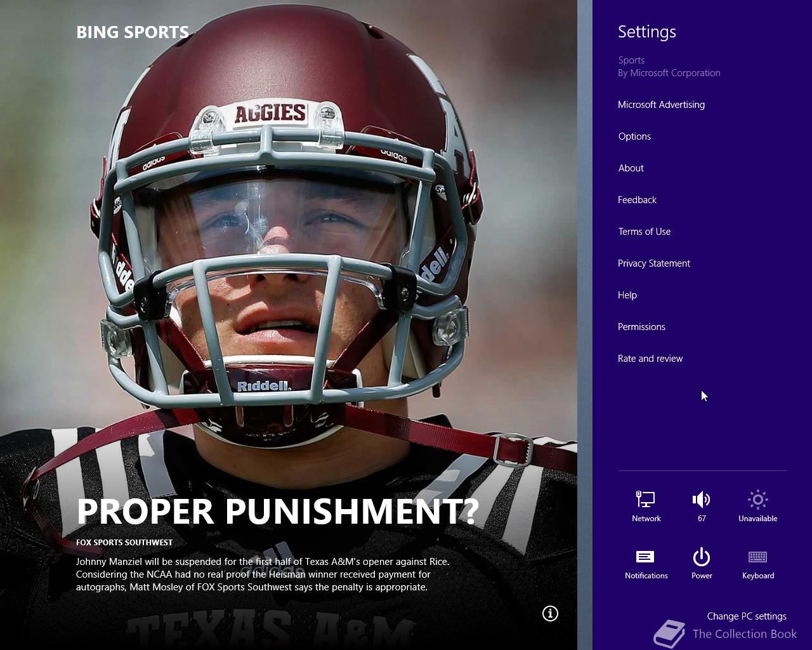Open Microsoft Advertising settings
The height and width of the screenshot is (650, 812).
pyautogui.click(x=661, y=105)
